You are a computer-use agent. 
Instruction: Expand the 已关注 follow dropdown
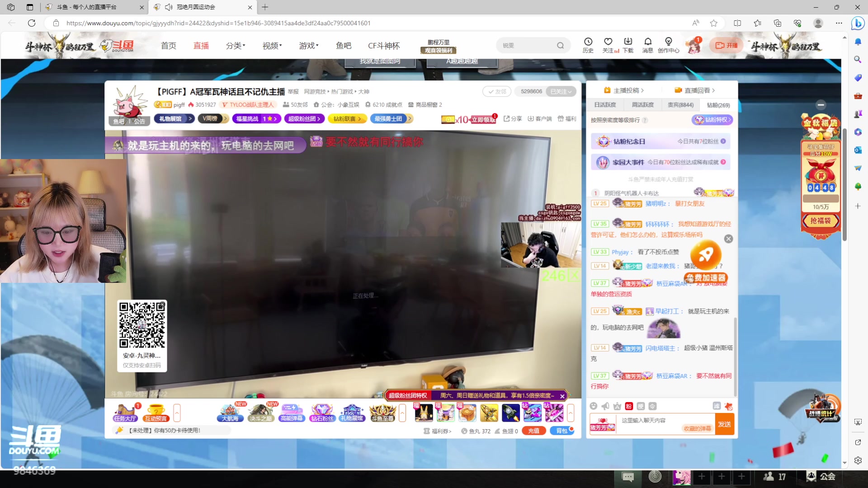click(561, 91)
